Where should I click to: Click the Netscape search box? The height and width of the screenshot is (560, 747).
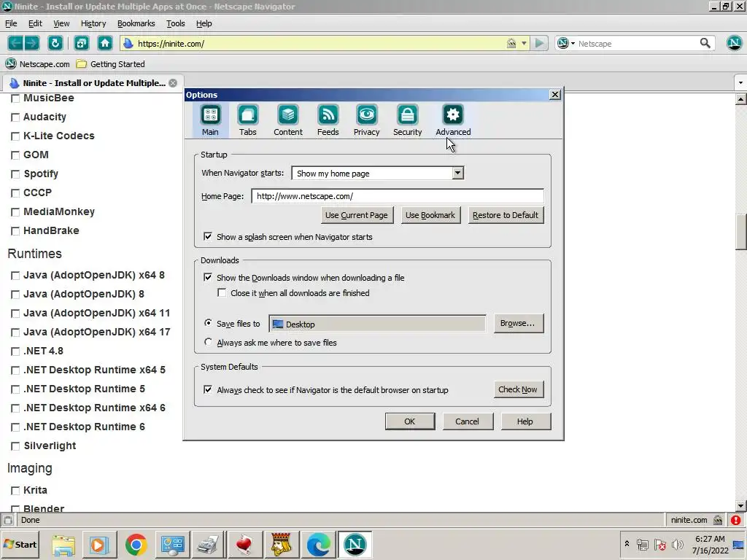(637, 43)
